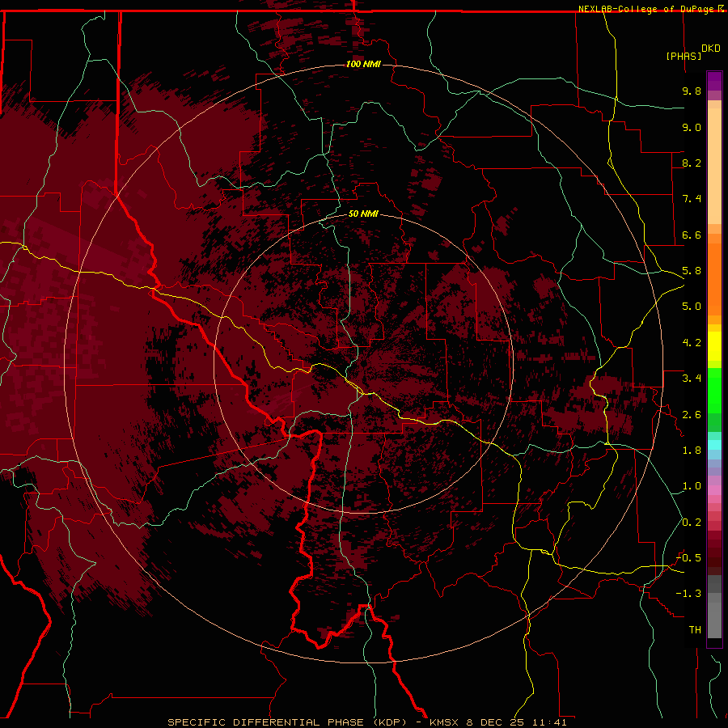The height and width of the screenshot is (728, 728).
Task: Click the yellow segment of the color bar
Action: pyautogui.click(x=714, y=346)
